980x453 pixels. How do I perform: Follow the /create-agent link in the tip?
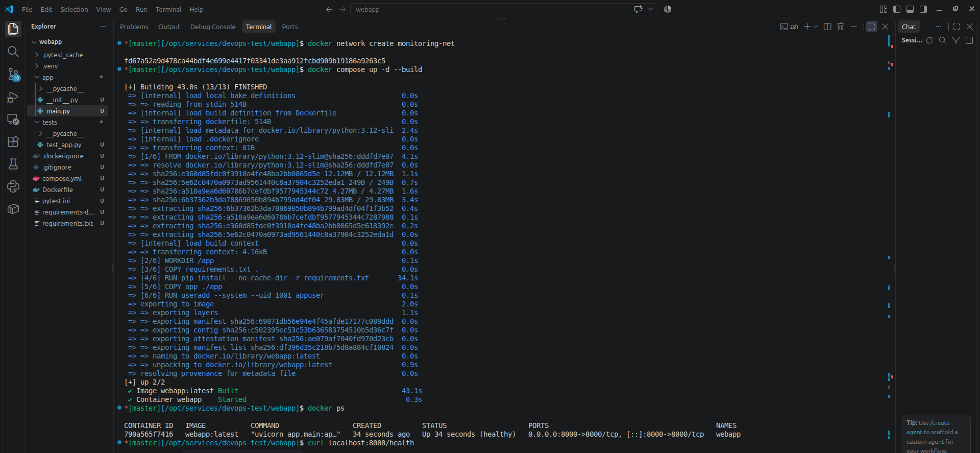click(929, 427)
